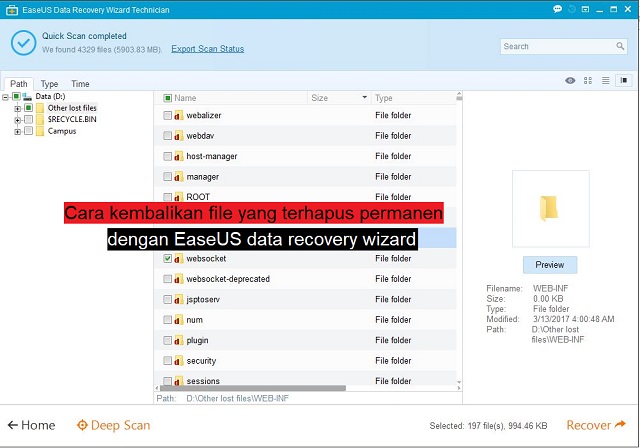
Task: Click the plugin folder icon
Action: [x=178, y=340]
